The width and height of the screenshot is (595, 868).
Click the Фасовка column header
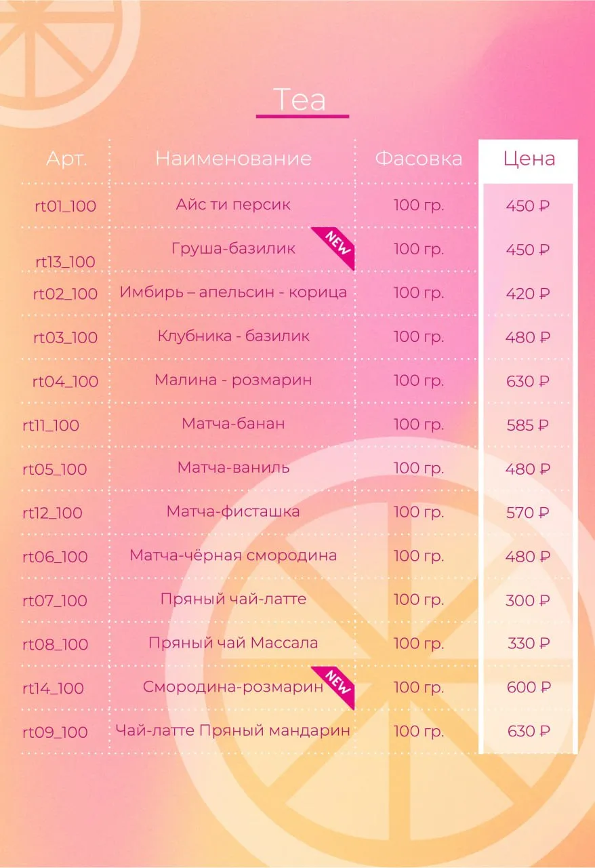click(419, 159)
